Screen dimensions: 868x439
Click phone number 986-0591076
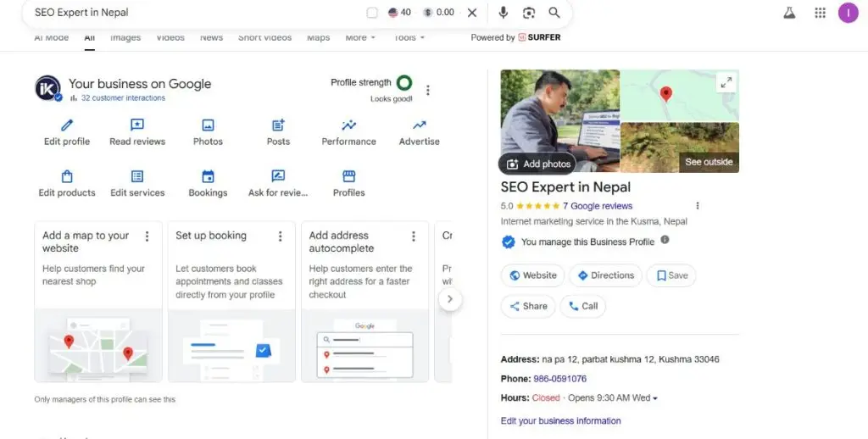(x=559, y=379)
